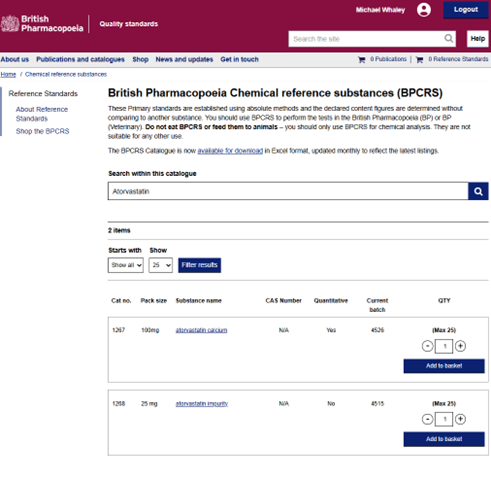Click the 2 items results count

click(x=119, y=230)
